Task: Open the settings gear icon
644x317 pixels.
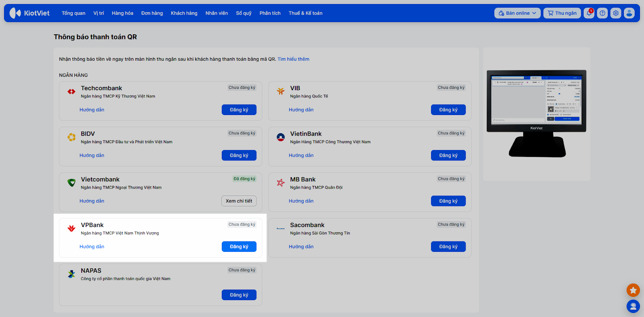Action: (616, 13)
